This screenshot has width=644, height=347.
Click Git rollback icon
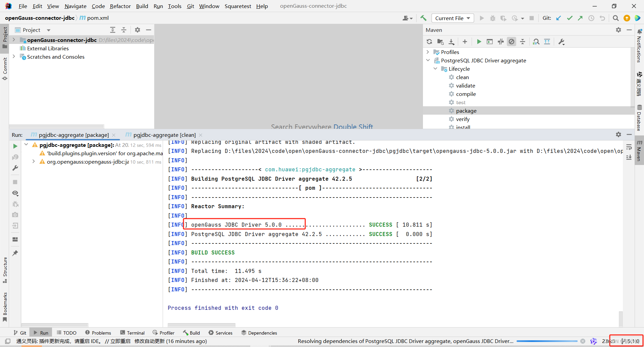click(x=602, y=18)
